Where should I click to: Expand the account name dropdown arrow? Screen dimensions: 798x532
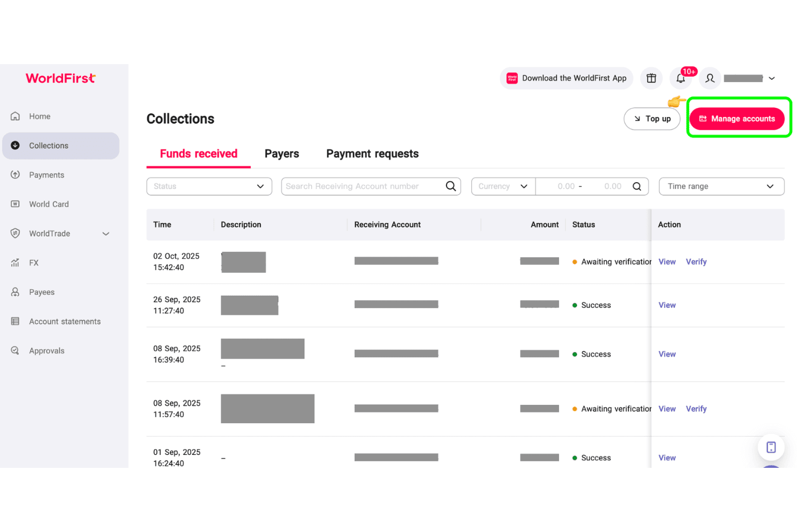click(x=772, y=78)
